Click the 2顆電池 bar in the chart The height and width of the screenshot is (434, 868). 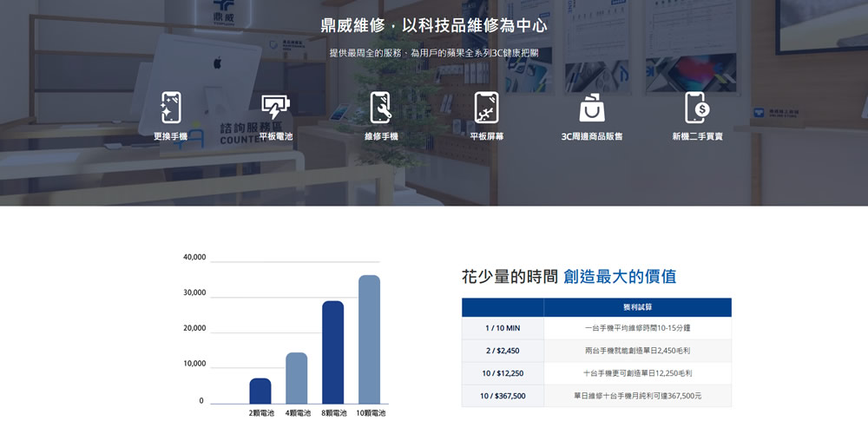click(260, 391)
